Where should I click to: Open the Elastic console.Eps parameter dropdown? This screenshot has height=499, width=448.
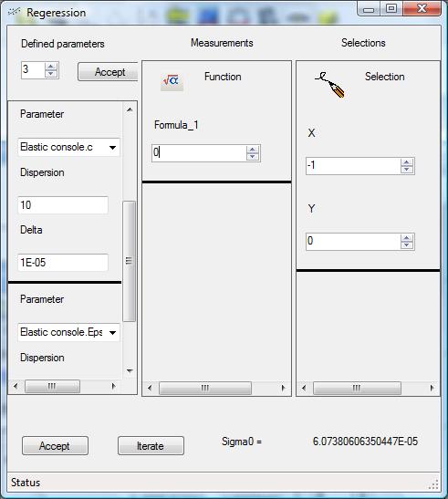tap(113, 333)
